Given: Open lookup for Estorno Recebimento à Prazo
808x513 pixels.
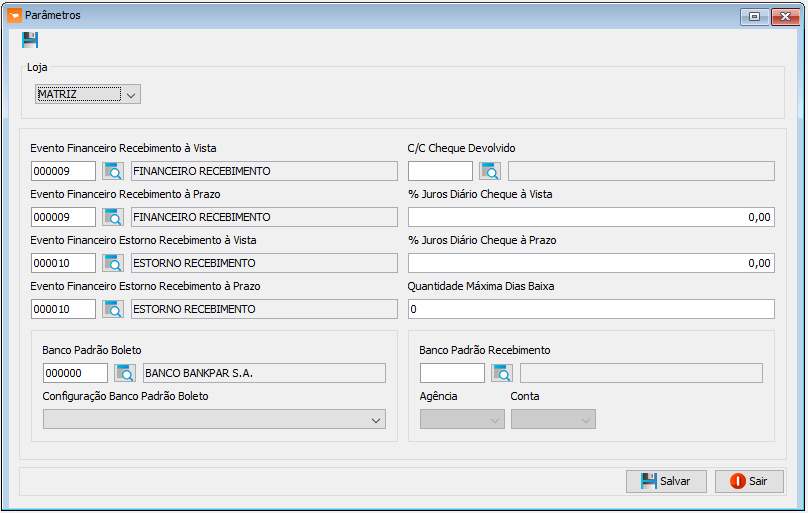Looking at the screenshot, I should click(x=113, y=309).
